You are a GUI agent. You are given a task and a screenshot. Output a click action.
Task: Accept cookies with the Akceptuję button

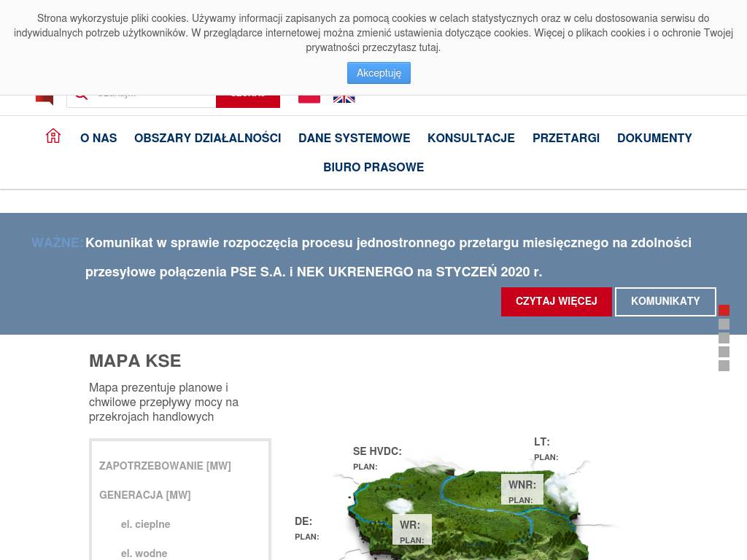379,73
